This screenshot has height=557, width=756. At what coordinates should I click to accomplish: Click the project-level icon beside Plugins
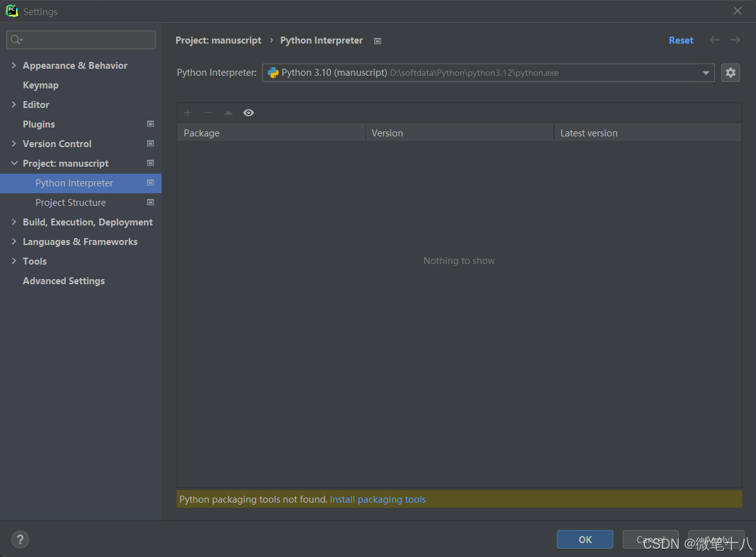pos(150,124)
